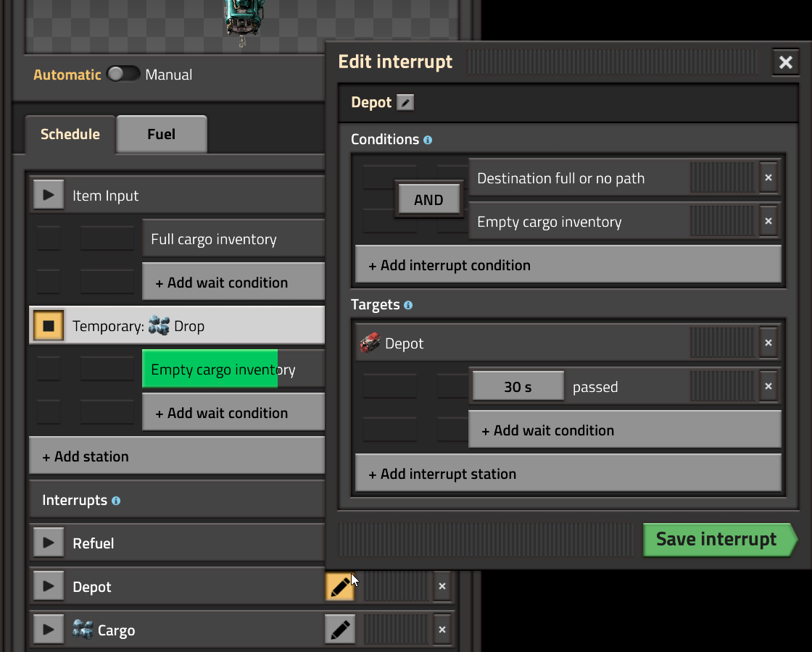The height and width of the screenshot is (652, 812).
Task: Stop at the temporary Drop station
Action: [x=49, y=326]
